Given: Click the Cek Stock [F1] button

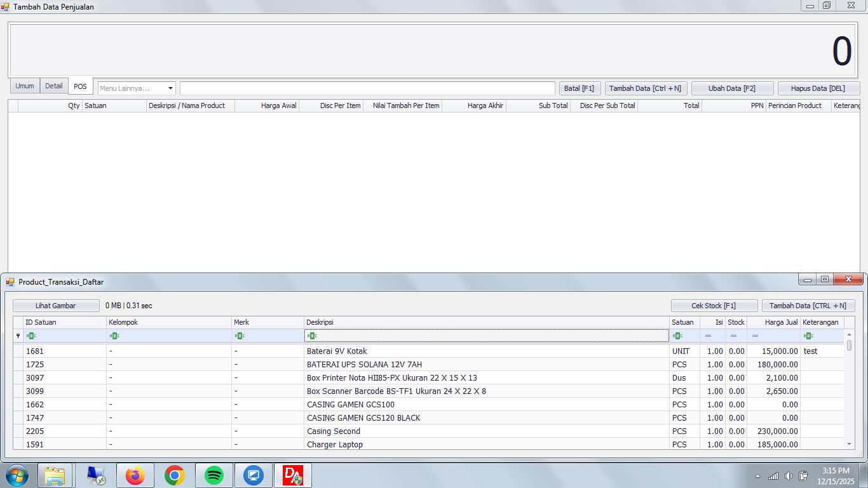Looking at the screenshot, I should (x=714, y=305).
